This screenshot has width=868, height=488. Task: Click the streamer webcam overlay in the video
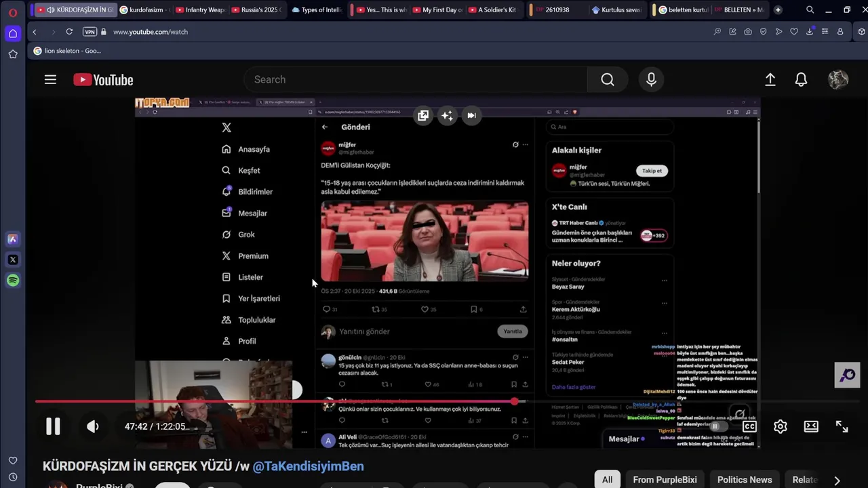214,404
